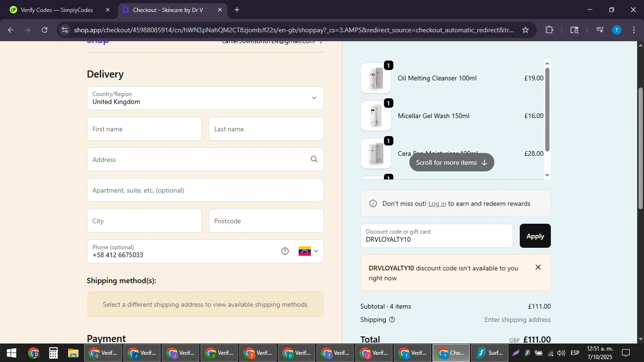View site information icon in address bar

coord(65,30)
